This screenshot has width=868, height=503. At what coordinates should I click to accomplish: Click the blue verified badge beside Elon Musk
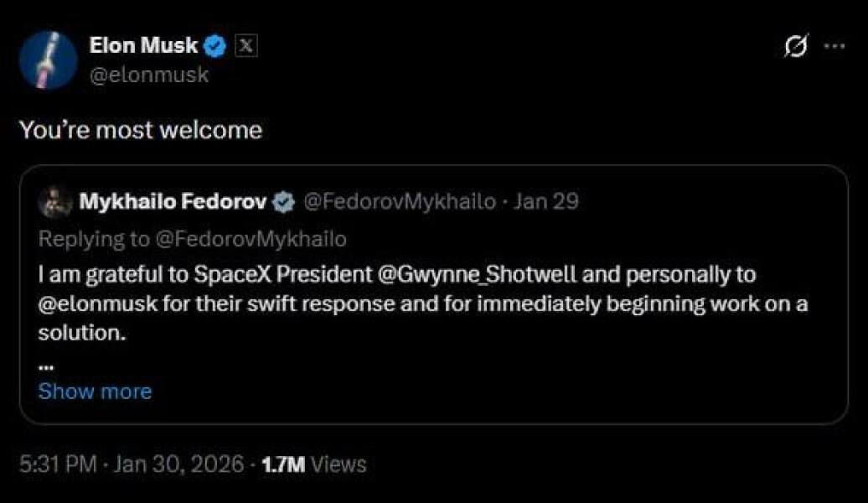click(217, 48)
